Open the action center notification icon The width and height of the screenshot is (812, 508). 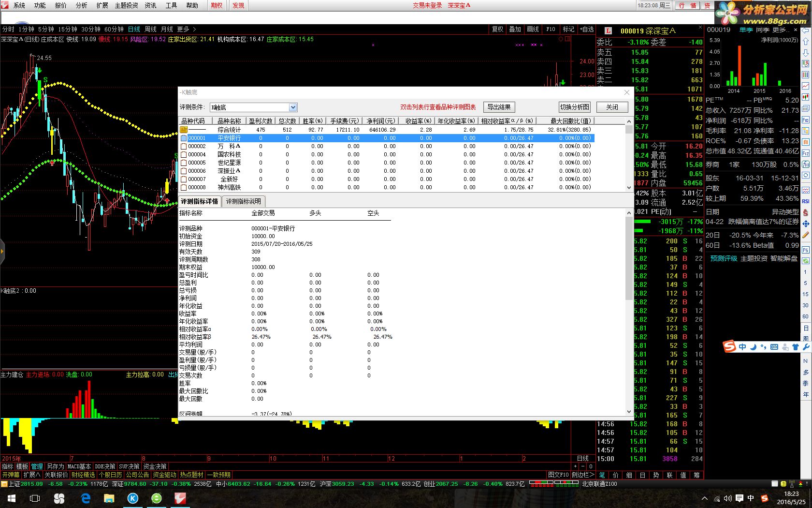739,498
